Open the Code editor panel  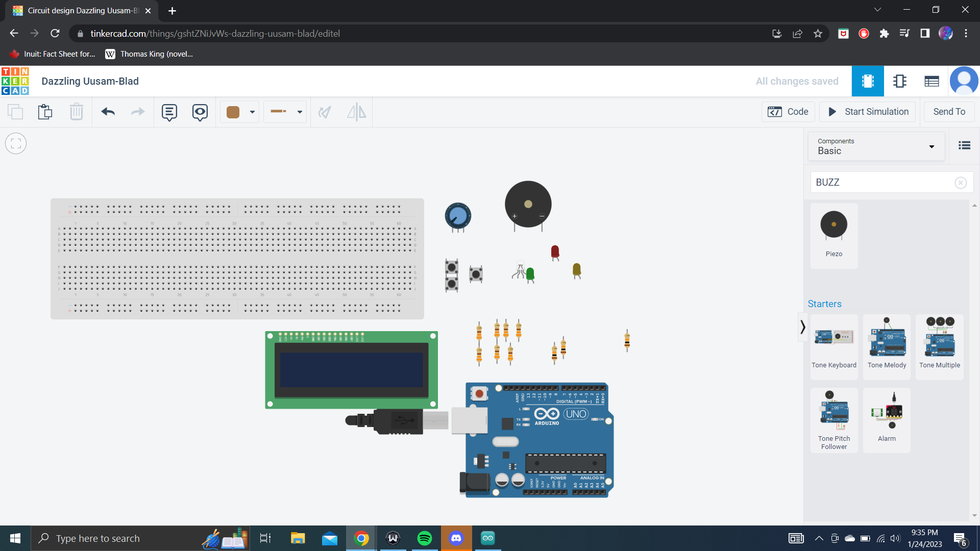tap(790, 112)
